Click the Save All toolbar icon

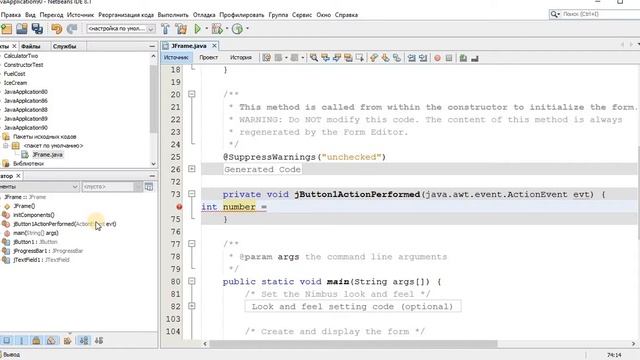[x=37, y=29]
